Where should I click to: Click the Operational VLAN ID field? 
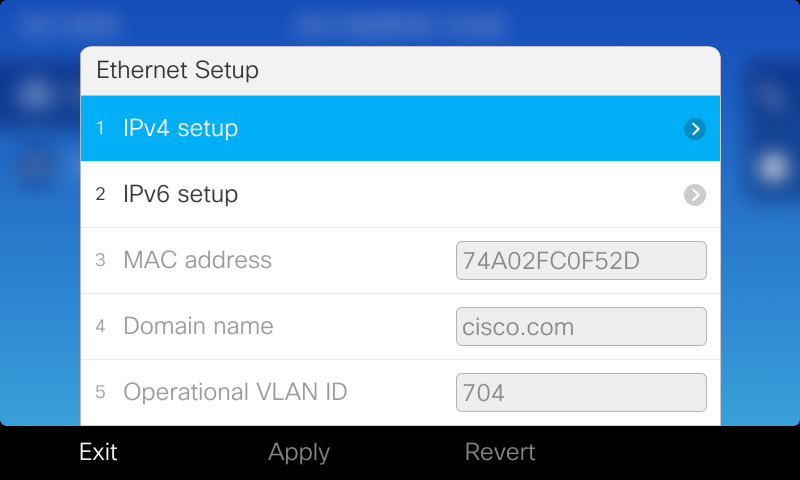(581, 392)
